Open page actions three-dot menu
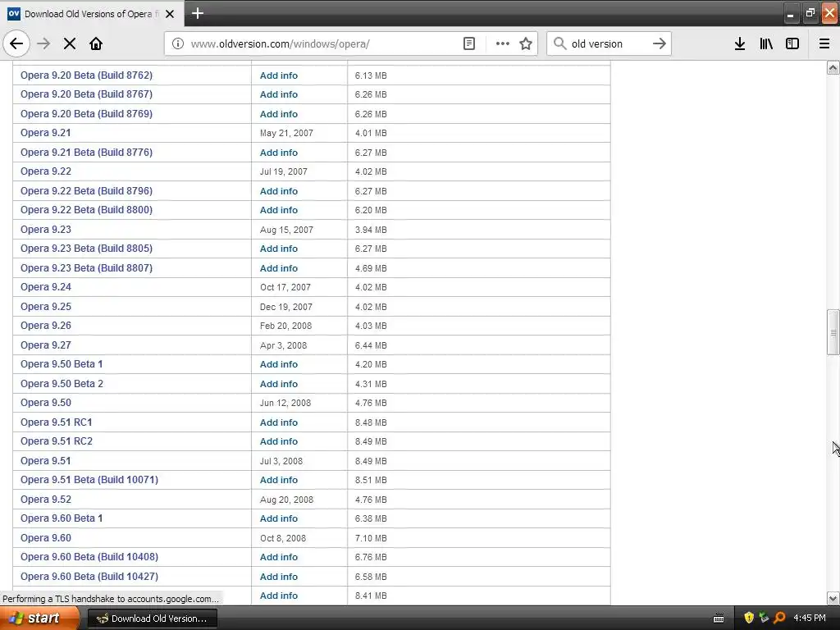 tap(503, 43)
